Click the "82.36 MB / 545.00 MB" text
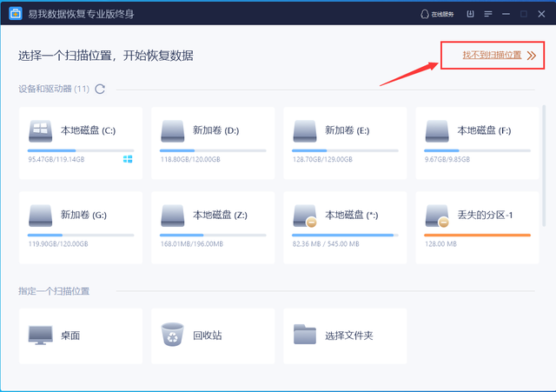Screen dimensions: 556x392 tap(326, 243)
